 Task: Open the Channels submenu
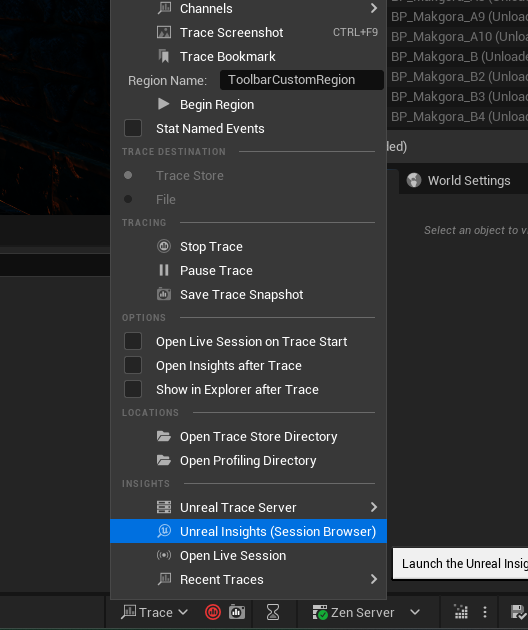point(248,8)
